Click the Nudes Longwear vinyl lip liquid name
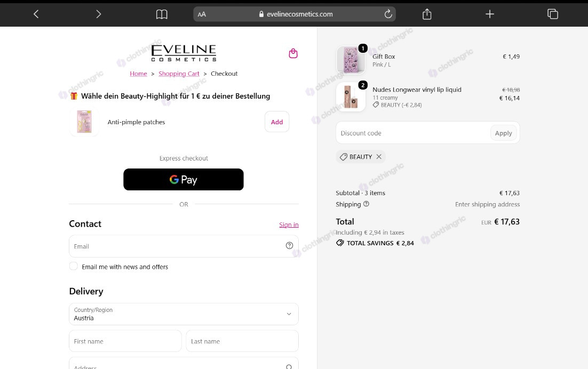The image size is (588, 369). pos(417,90)
